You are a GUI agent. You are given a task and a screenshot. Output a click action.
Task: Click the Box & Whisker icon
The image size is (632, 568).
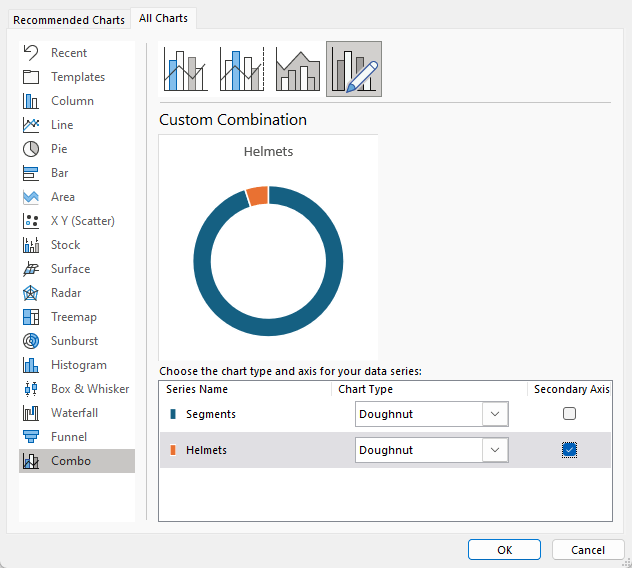31,389
